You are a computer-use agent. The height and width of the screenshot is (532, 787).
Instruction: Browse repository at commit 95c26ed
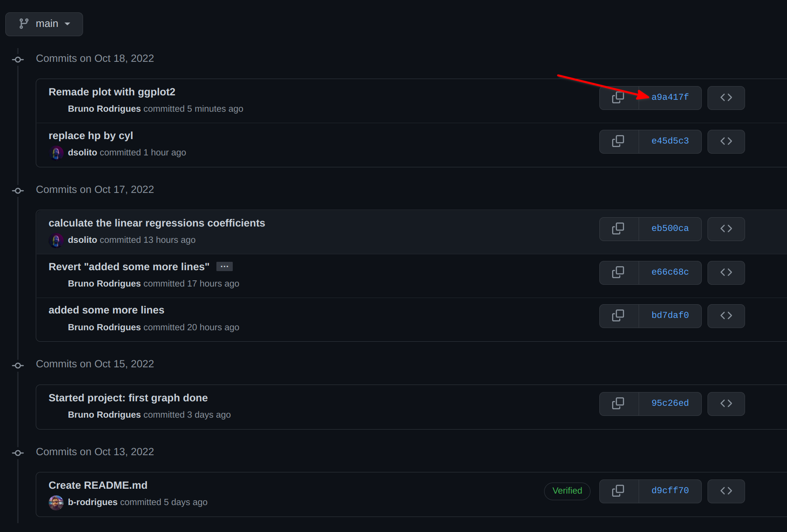click(726, 404)
